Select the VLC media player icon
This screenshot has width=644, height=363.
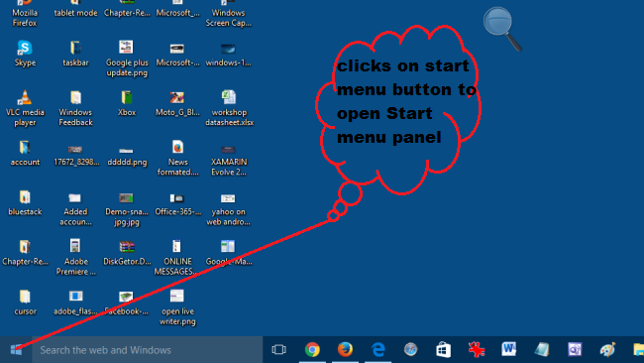(25, 108)
